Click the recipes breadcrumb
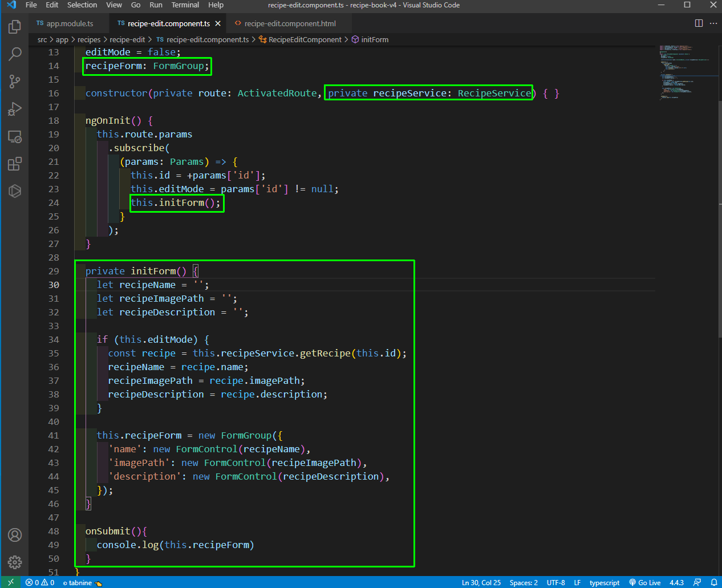 click(89, 40)
